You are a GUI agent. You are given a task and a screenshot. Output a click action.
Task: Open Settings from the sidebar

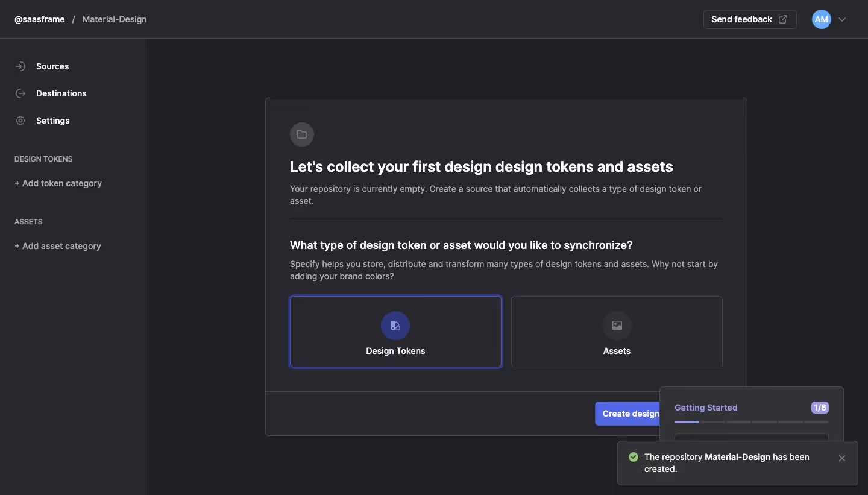[53, 121]
